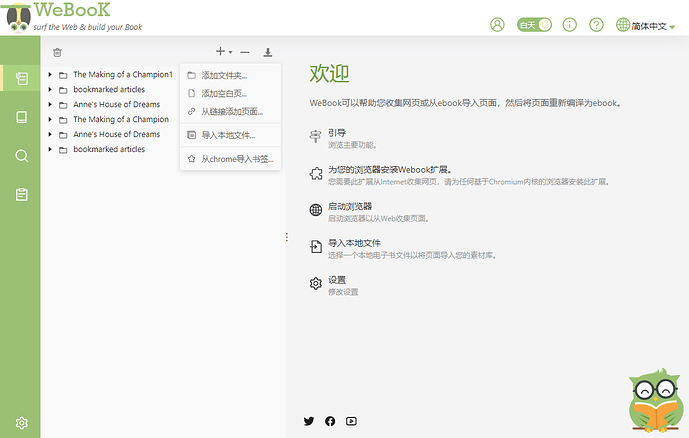Toggle the 白天 day/night mode switch
Screen dimensions: 689x438
[534, 25]
